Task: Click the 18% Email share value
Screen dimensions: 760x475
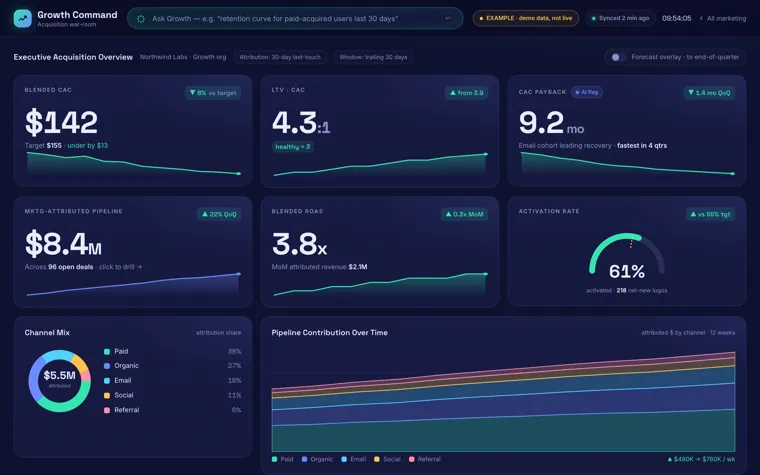Action: tap(235, 380)
